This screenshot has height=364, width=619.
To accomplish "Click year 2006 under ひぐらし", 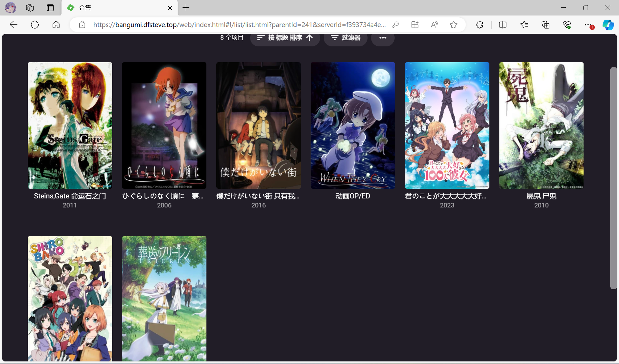I will pyautogui.click(x=164, y=205).
